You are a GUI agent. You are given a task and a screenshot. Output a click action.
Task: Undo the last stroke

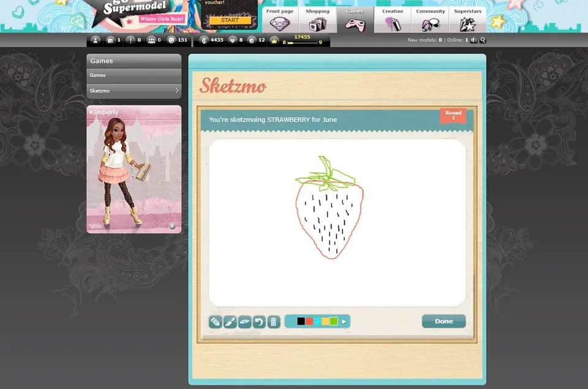259,322
